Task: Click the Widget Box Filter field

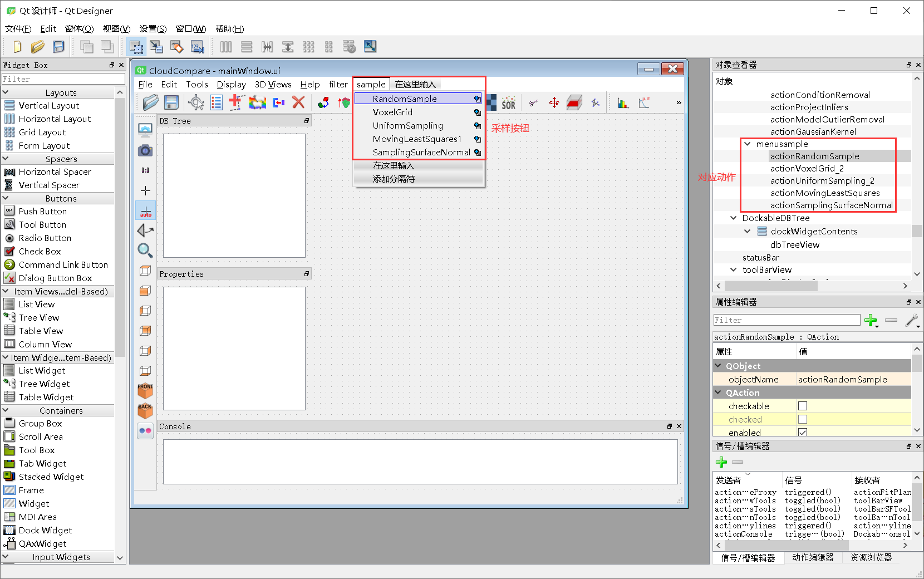Action: [x=63, y=79]
